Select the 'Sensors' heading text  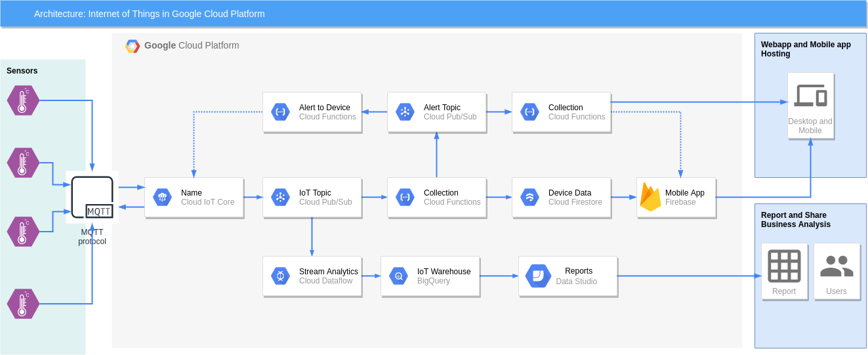pos(22,71)
